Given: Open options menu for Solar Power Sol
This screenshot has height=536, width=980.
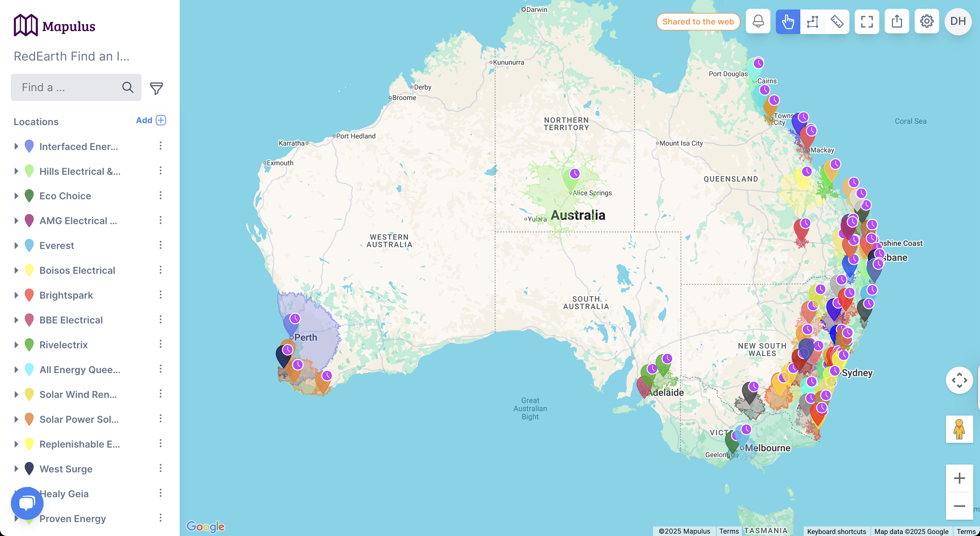Looking at the screenshot, I should coord(161,419).
